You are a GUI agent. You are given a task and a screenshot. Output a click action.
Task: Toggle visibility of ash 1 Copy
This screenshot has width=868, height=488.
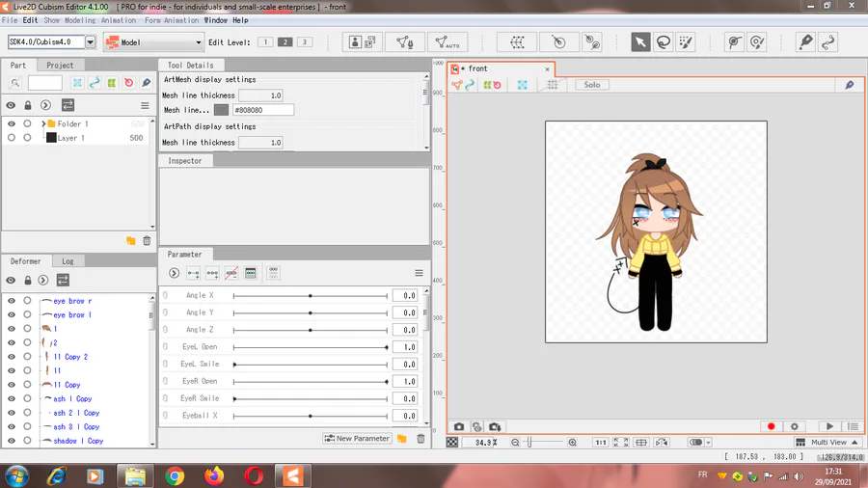point(11,398)
